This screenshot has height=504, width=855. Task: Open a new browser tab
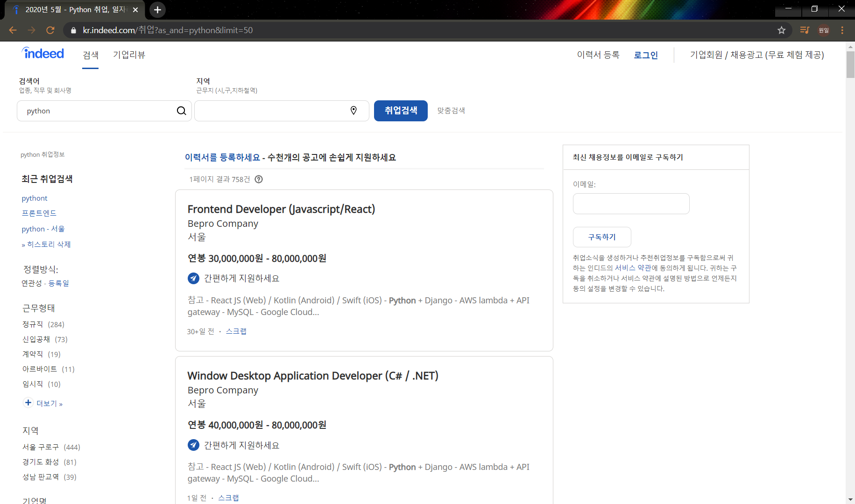tap(158, 10)
